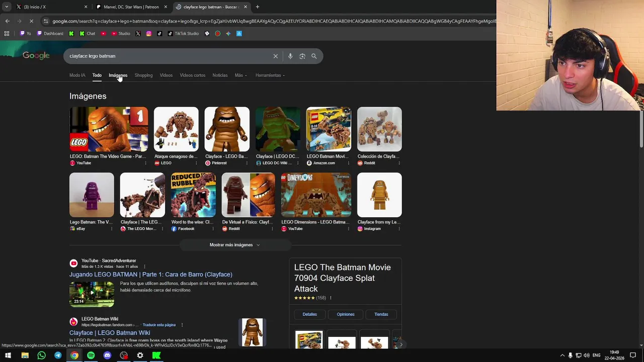Open Discord from the taskbar
644x362 pixels.
tap(107, 355)
